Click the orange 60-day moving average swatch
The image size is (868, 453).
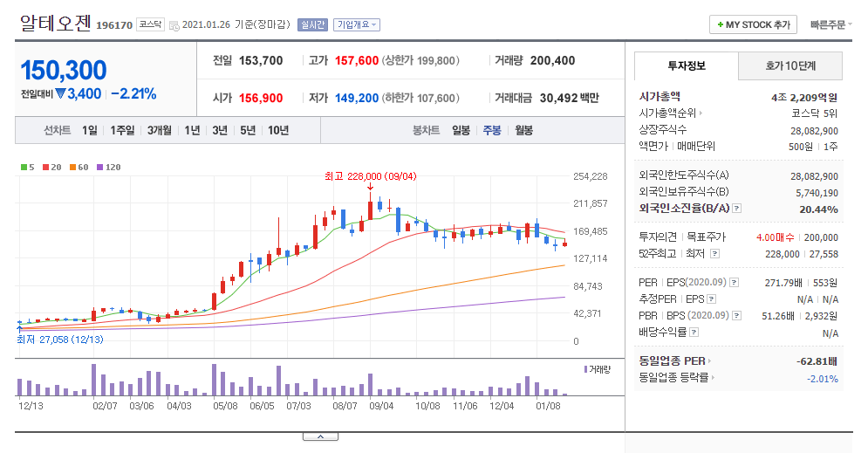click(72, 168)
